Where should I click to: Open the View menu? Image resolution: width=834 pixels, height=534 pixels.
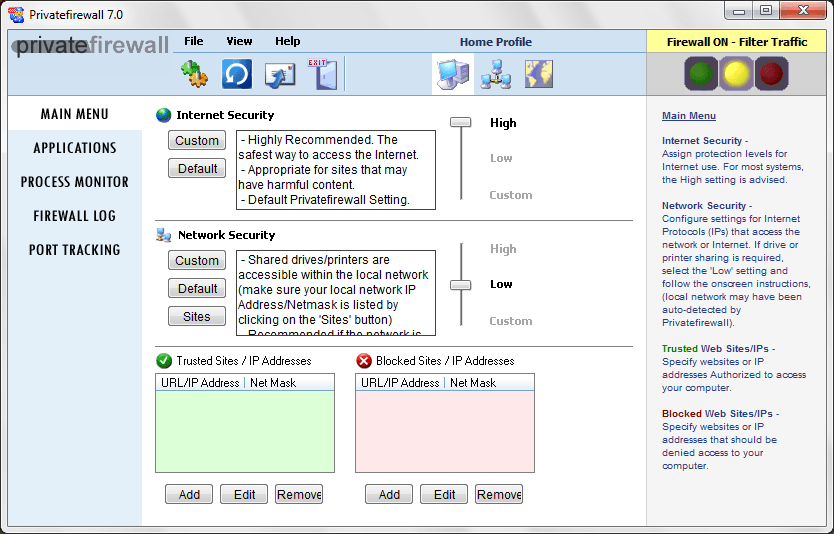[x=239, y=41]
